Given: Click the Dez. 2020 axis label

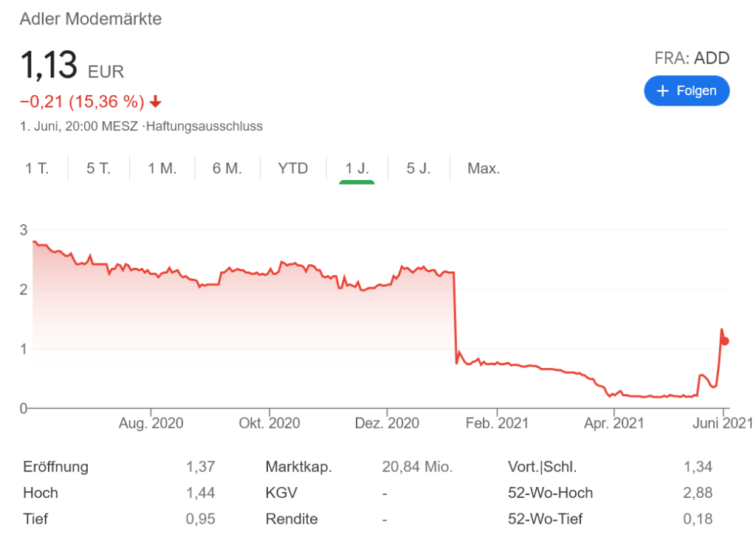Looking at the screenshot, I should pos(388,423).
